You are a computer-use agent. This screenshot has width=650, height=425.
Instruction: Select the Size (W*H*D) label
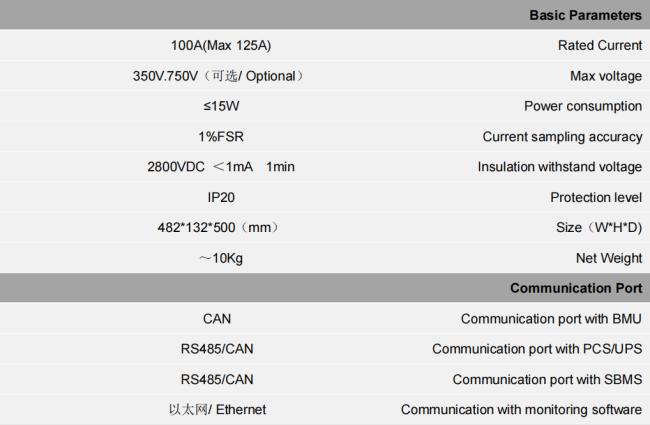599,228
